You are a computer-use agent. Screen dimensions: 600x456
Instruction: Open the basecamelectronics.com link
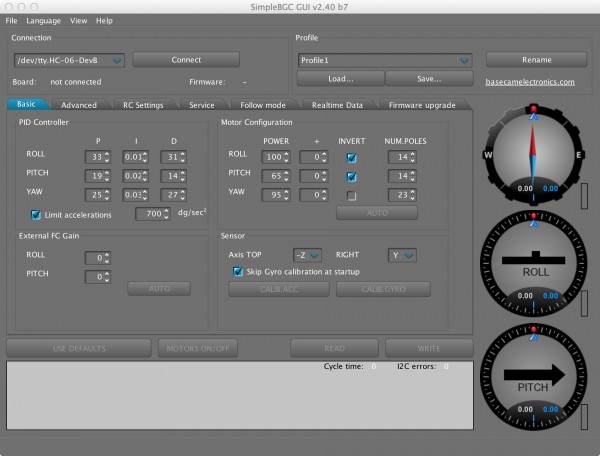[530, 81]
